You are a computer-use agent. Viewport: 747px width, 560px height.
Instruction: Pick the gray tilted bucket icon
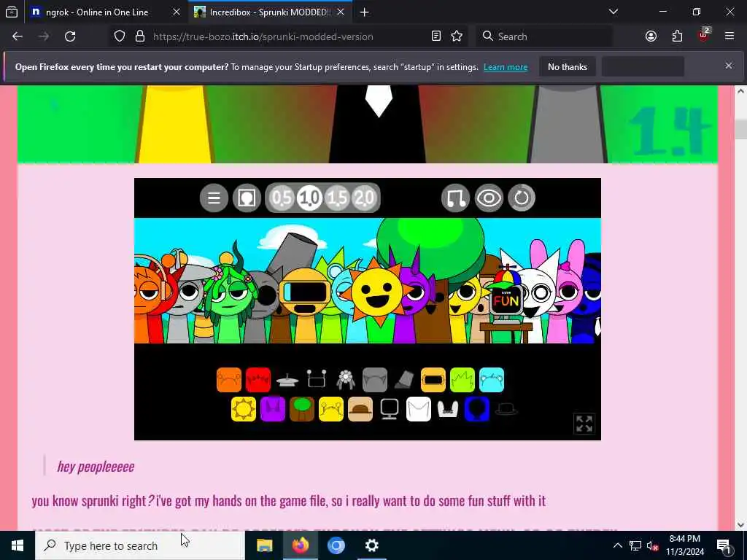(x=404, y=380)
